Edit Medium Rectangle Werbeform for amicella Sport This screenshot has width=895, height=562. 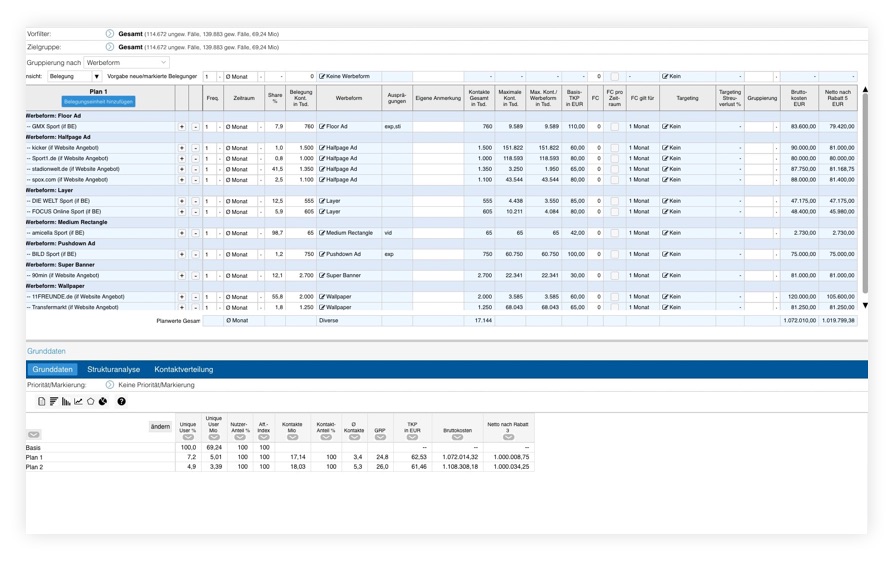click(322, 233)
